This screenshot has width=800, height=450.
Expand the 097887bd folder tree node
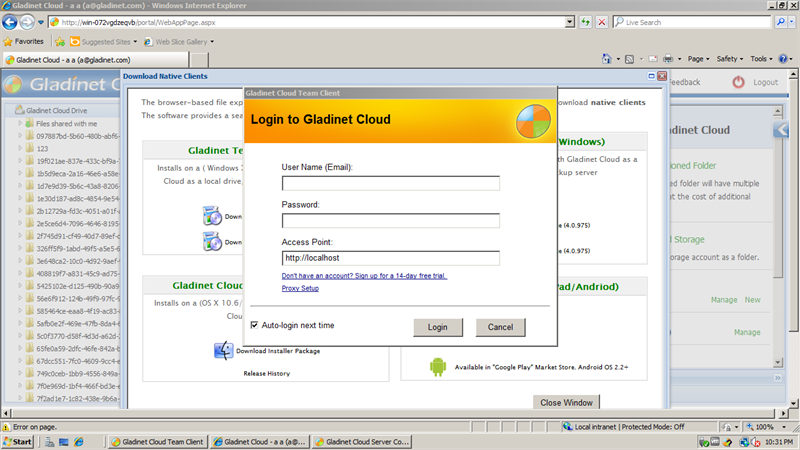(x=20, y=136)
